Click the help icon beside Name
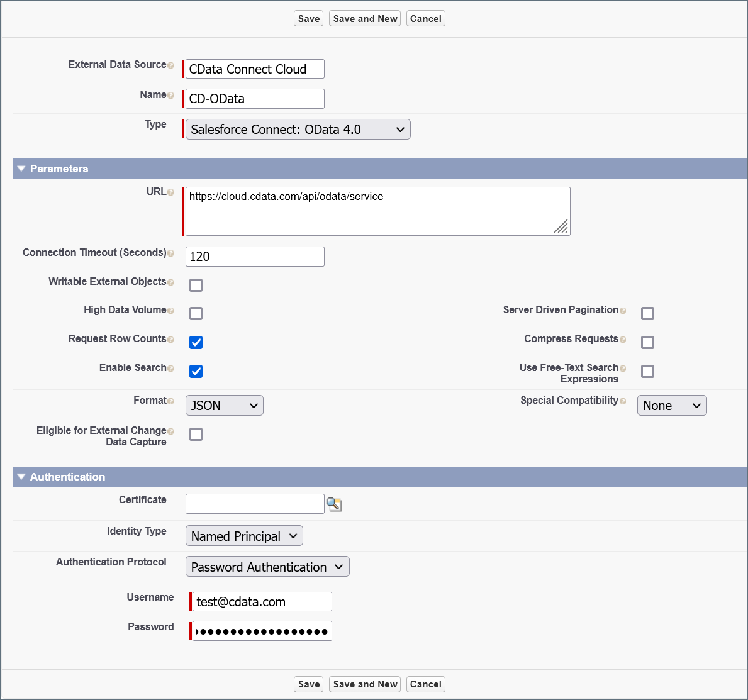748x700 pixels. pyautogui.click(x=172, y=94)
